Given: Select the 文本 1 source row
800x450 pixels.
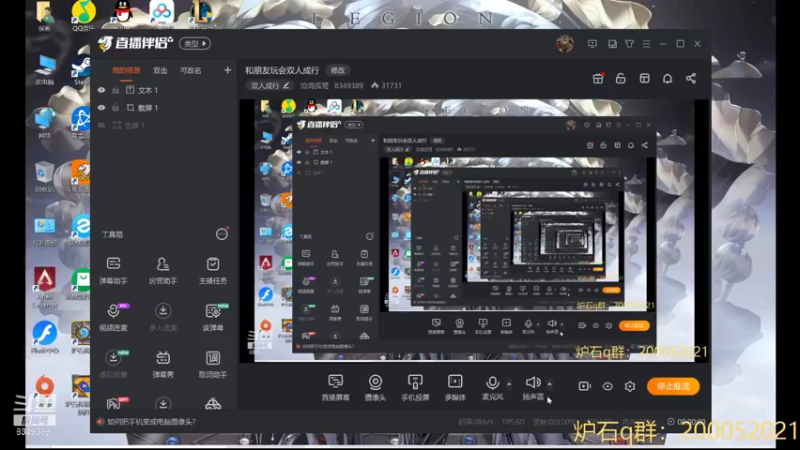Looking at the screenshot, I should point(163,90).
